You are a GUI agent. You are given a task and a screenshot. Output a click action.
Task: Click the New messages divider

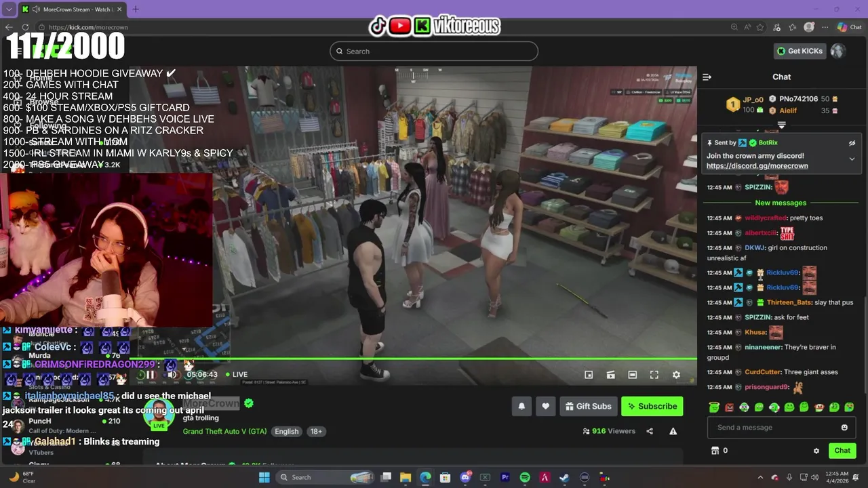[781, 203]
